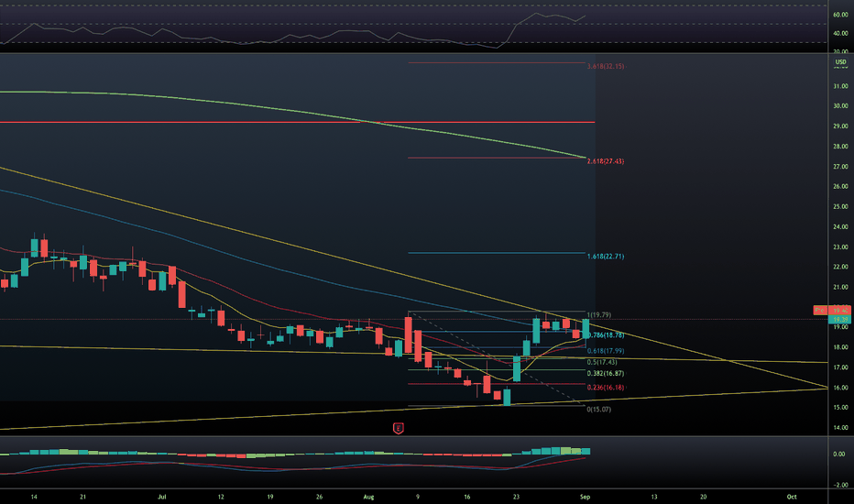The width and height of the screenshot is (854, 504).
Task: Click the earnings E marker icon
Action: point(398,428)
